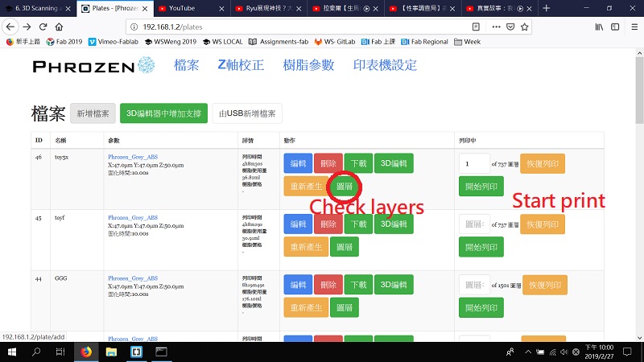Click Phrozen_Grey_ABS link for GGG

(x=133, y=278)
